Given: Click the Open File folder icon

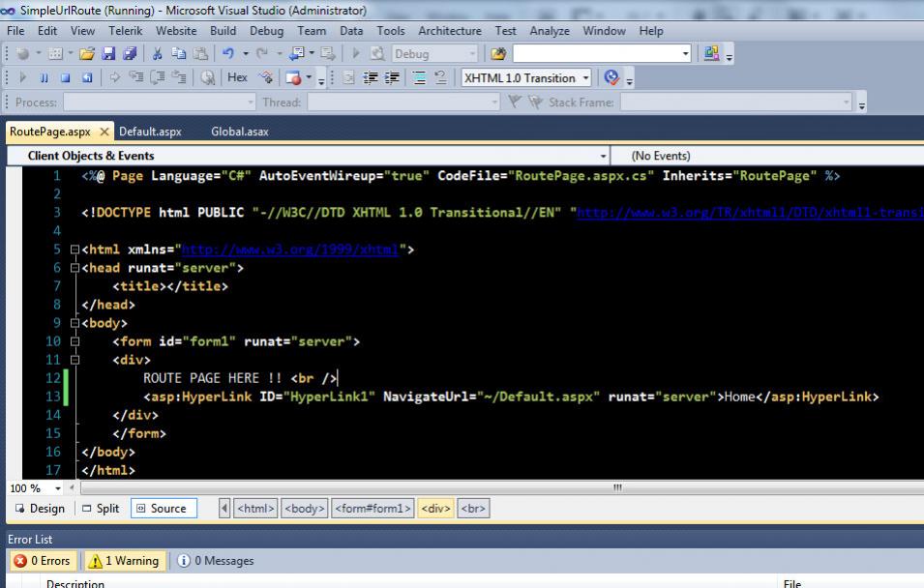Looking at the screenshot, I should (88, 54).
